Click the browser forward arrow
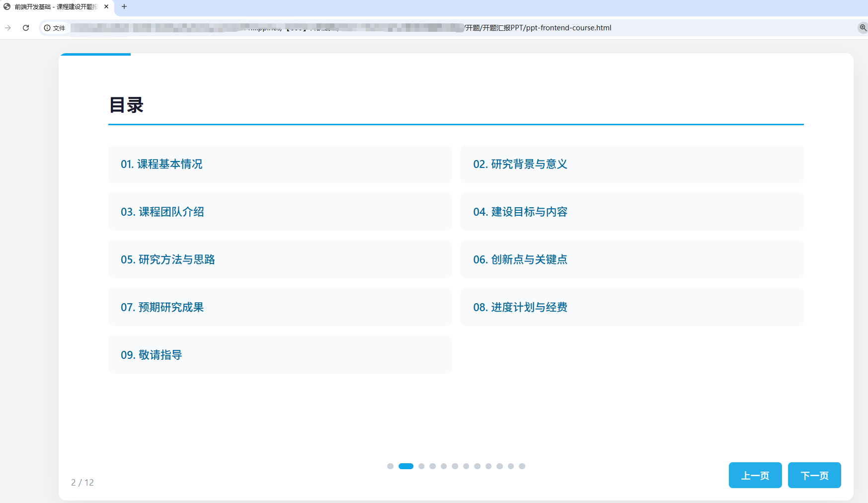Image resolution: width=868 pixels, height=503 pixels. [x=8, y=28]
